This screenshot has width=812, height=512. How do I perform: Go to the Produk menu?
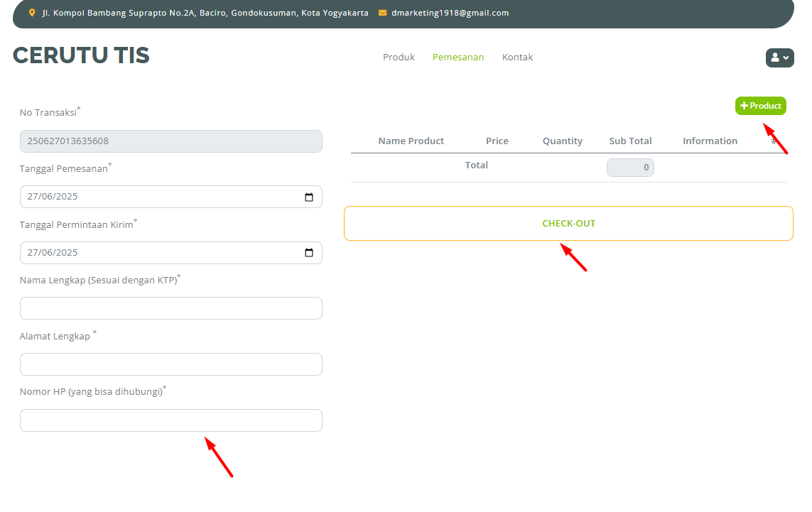coord(399,57)
